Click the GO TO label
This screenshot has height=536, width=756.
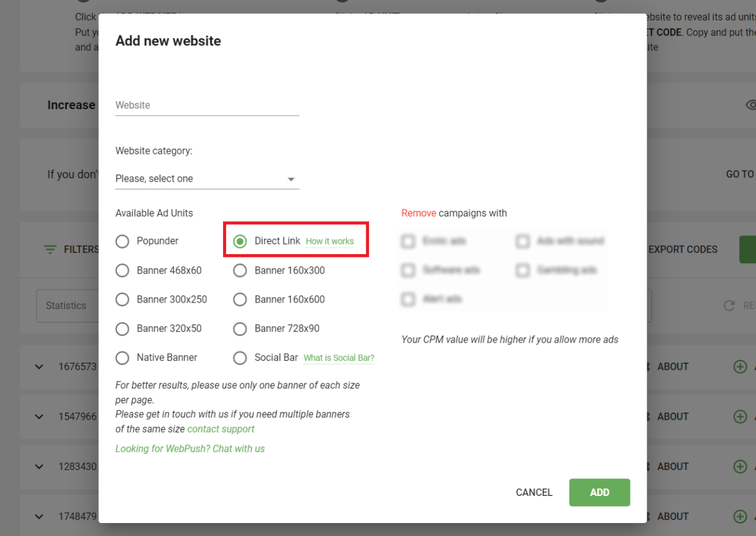click(739, 174)
